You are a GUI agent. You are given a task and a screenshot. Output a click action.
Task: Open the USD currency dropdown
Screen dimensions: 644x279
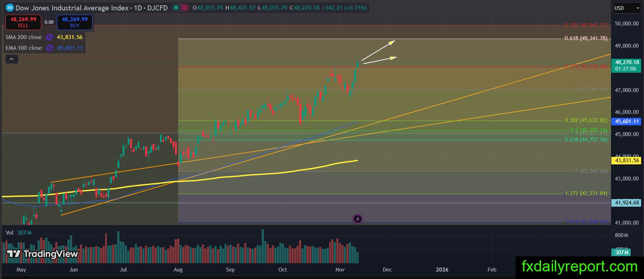(x=627, y=8)
